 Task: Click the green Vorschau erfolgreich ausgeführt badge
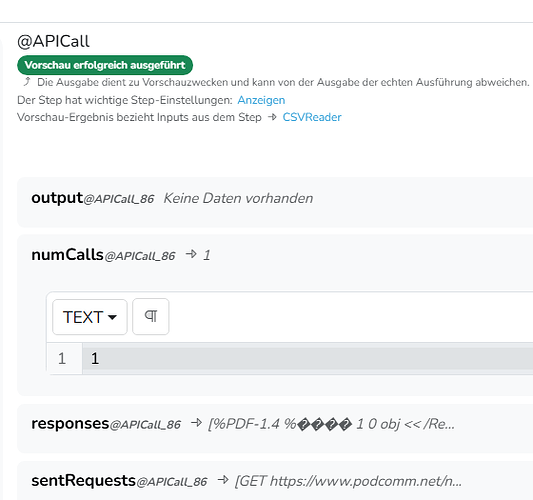tap(105, 65)
